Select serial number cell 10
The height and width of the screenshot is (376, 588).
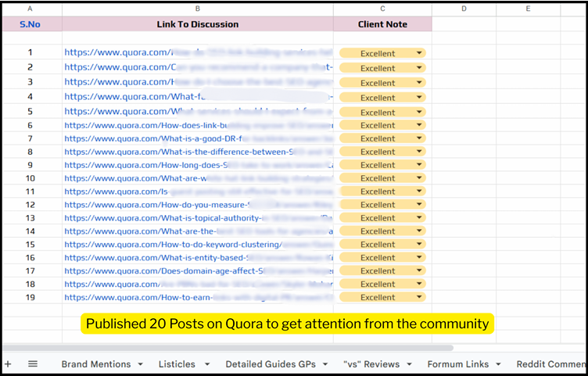[x=30, y=178]
